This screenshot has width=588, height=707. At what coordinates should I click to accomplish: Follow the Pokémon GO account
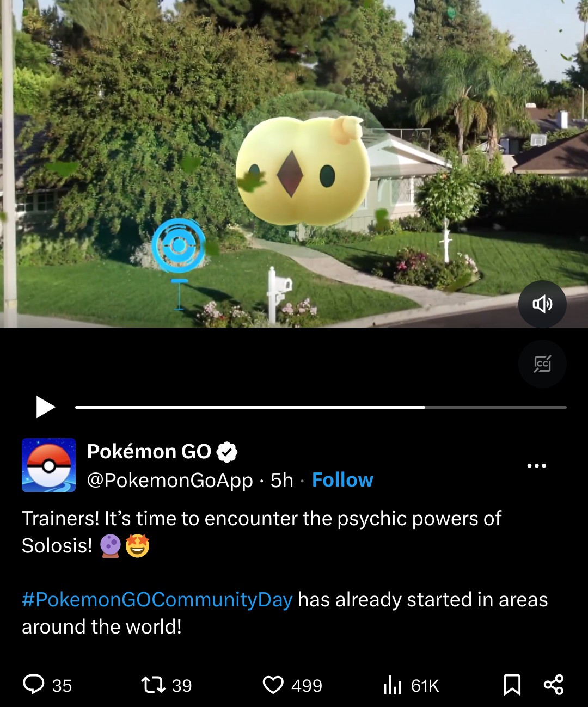click(x=342, y=480)
